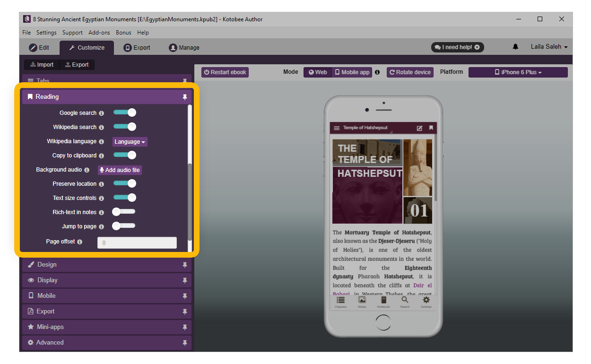Click the I need help! button
591x364 pixels.
[457, 47]
